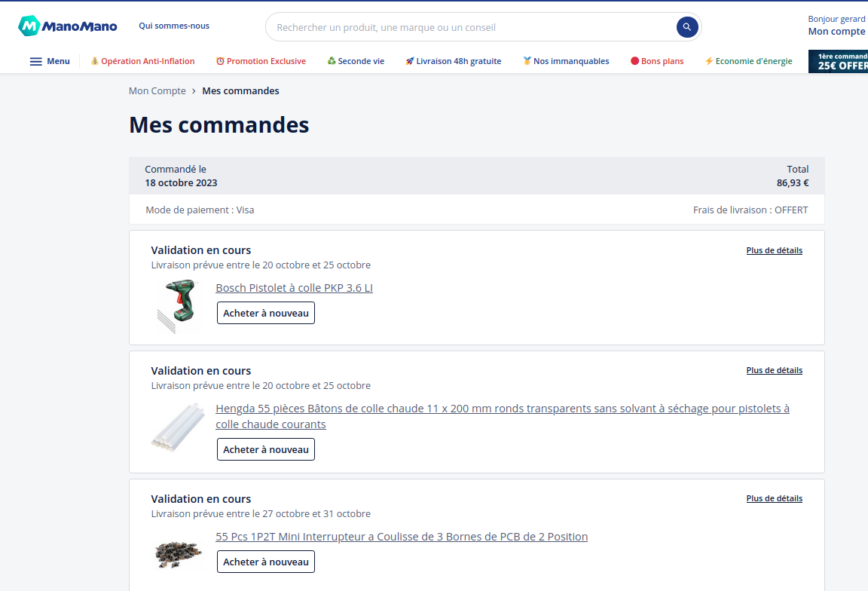
Task: Visit the Bons plans section
Action: point(657,61)
